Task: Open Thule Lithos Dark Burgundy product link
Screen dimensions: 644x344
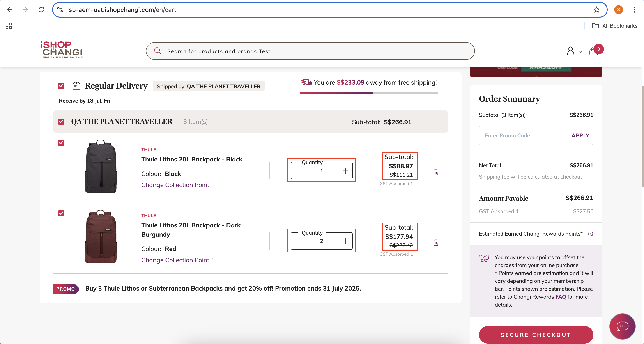Action: 191,230
